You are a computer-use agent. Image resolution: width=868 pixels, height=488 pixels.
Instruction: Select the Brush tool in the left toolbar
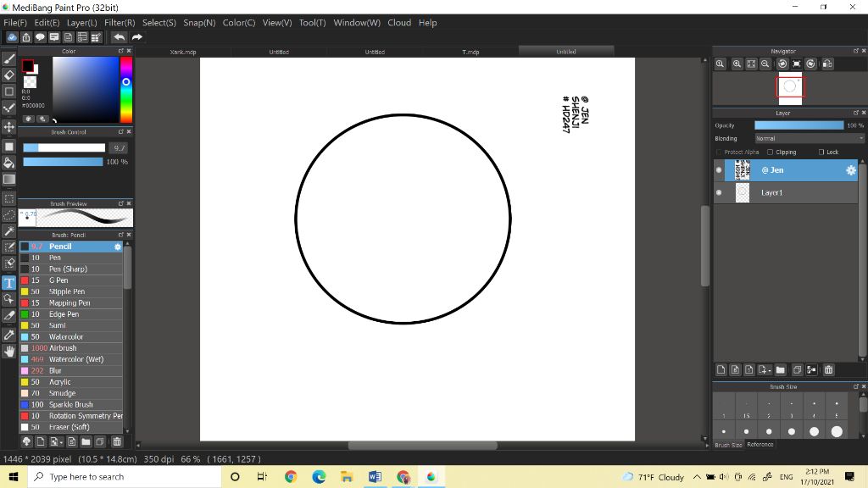click(x=8, y=58)
